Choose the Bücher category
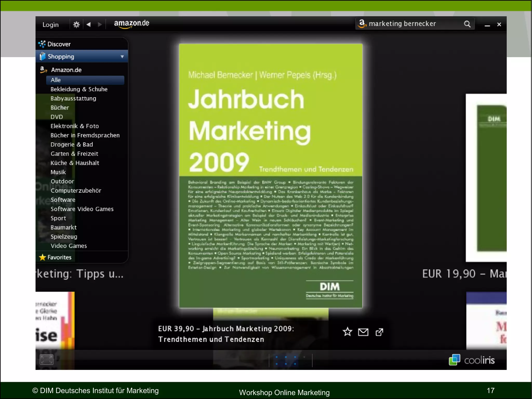Image resolution: width=532 pixels, height=399 pixels. (x=60, y=108)
